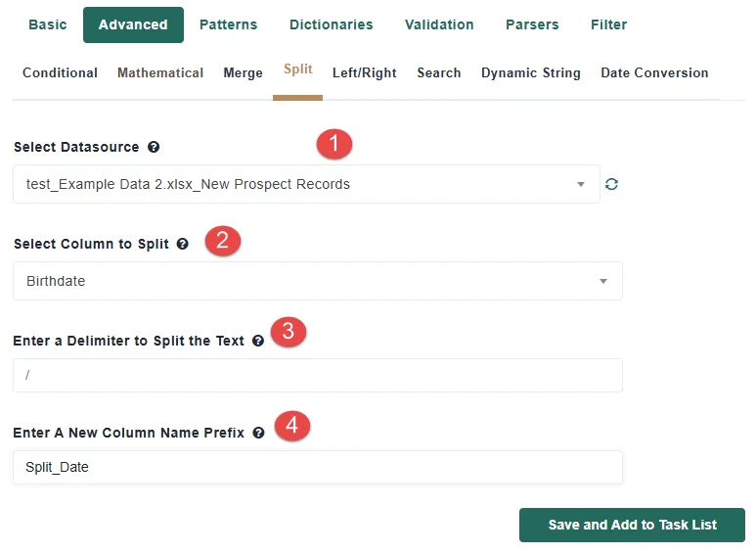The width and height of the screenshot is (756, 553).
Task: Open the Mathematical sub-tab
Action: pyautogui.click(x=160, y=72)
